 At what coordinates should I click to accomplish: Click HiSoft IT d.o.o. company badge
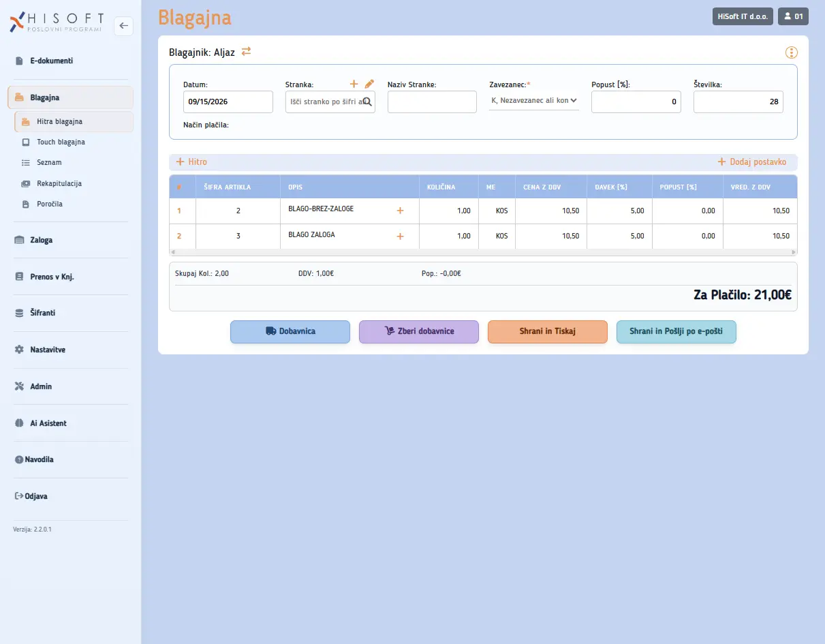[743, 16]
